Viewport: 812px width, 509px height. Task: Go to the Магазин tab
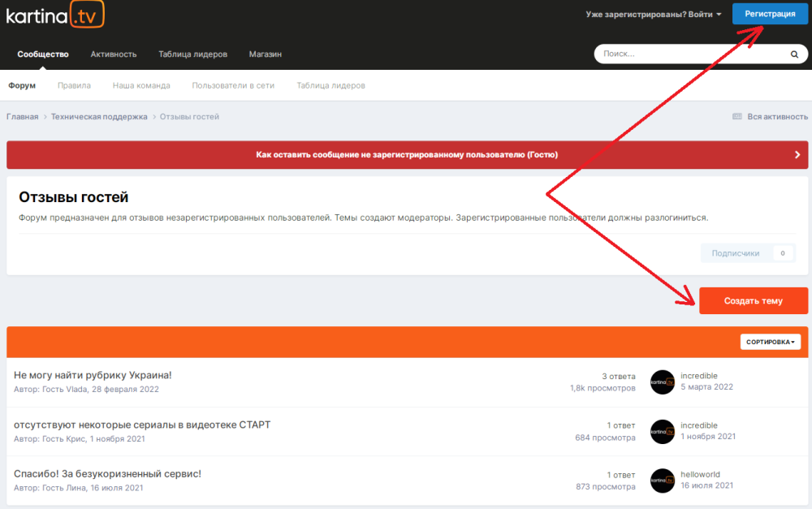tap(265, 54)
